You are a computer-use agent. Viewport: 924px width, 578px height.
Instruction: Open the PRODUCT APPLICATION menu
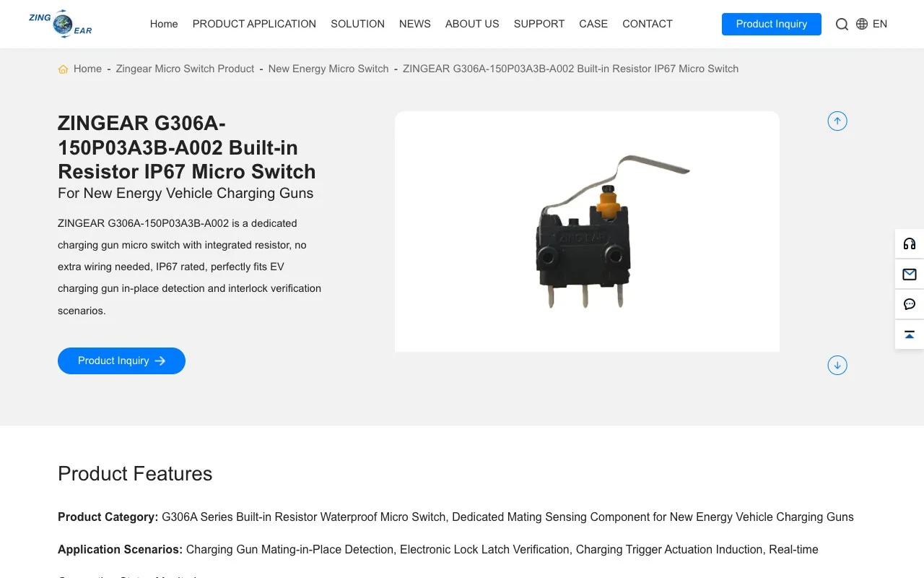(254, 24)
